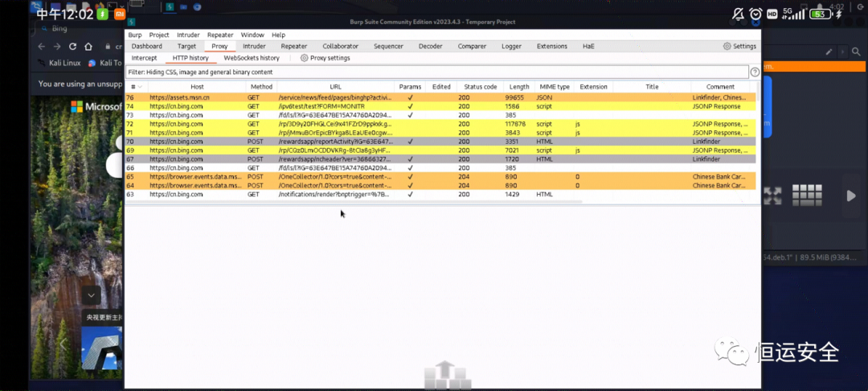Click the expand arrows icon at right
868x391 pixels.
(772, 195)
